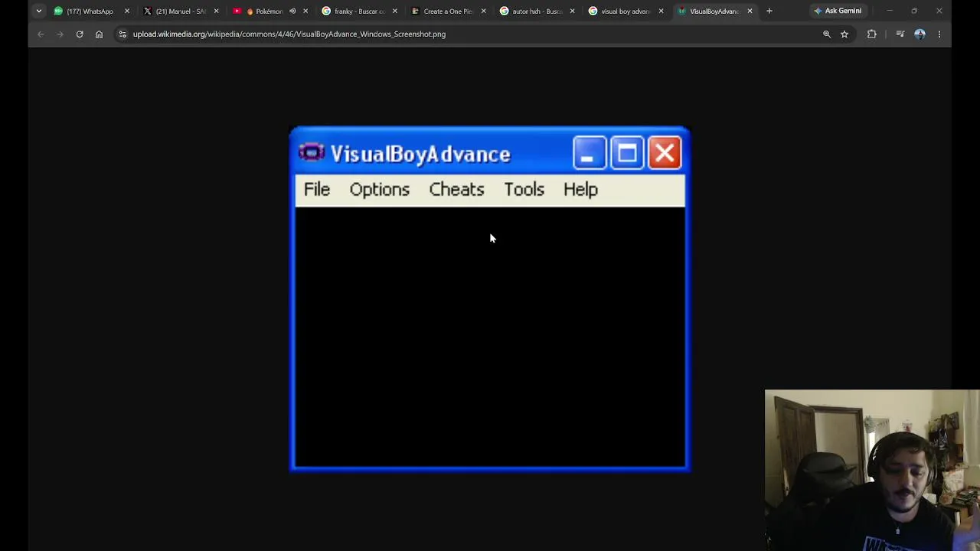Click the webcam overlay thumbnail

coord(872,471)
